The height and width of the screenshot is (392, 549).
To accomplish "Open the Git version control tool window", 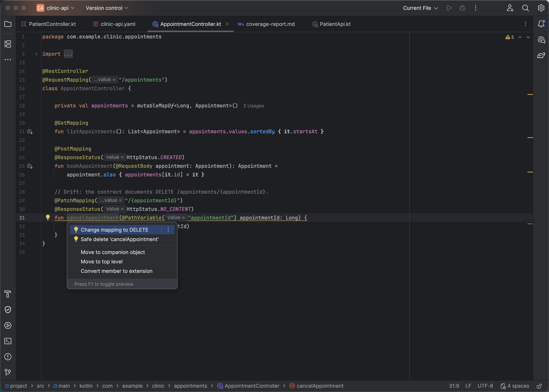I will (8, 372).
